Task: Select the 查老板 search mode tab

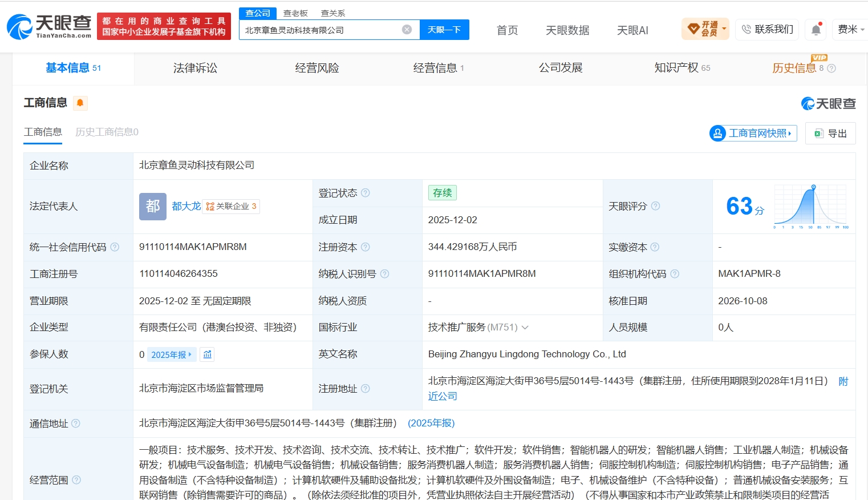Action: (x=295, y=13)
